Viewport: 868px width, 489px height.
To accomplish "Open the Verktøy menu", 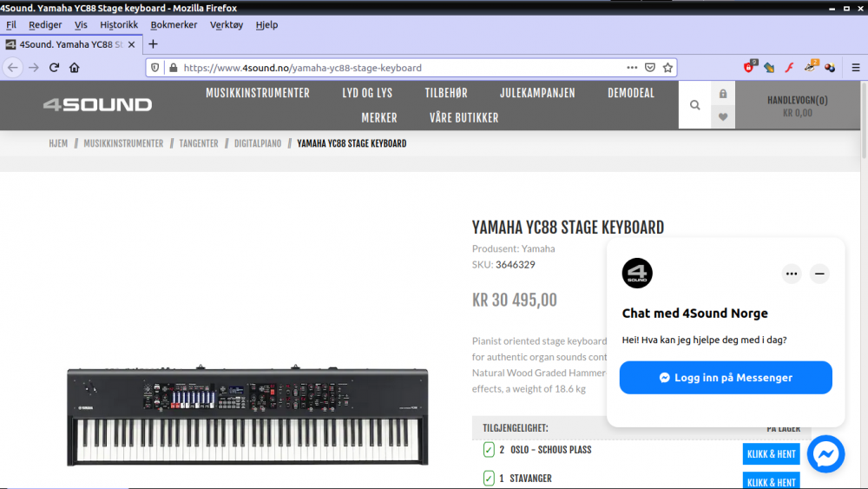I will coord(227,24).
